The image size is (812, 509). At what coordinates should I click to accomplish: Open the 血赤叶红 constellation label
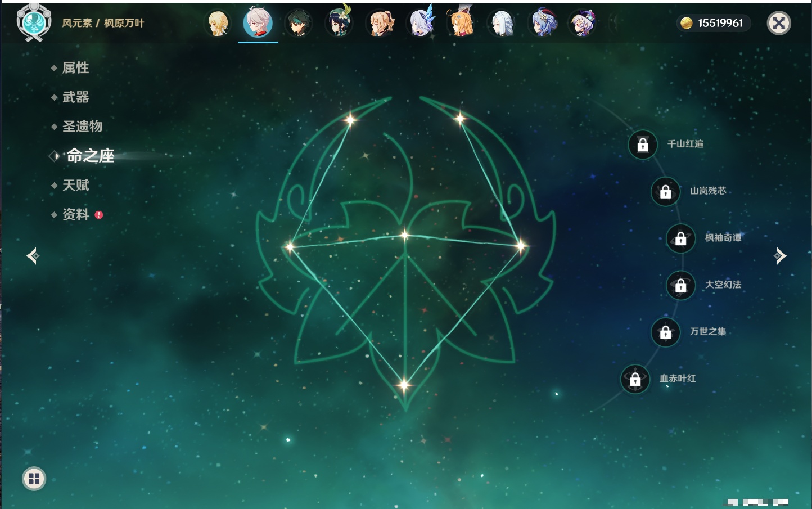[x=678, y=379]
